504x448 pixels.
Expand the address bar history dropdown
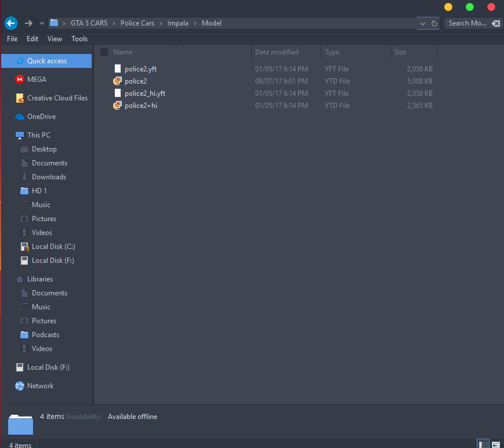[x=422, y=23]
